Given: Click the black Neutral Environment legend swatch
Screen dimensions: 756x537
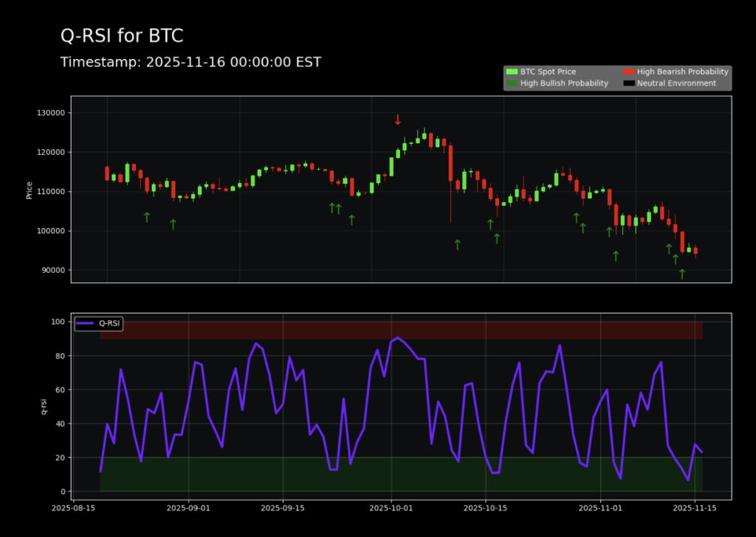Looking at the screenshot, I should tap(629, 83).
